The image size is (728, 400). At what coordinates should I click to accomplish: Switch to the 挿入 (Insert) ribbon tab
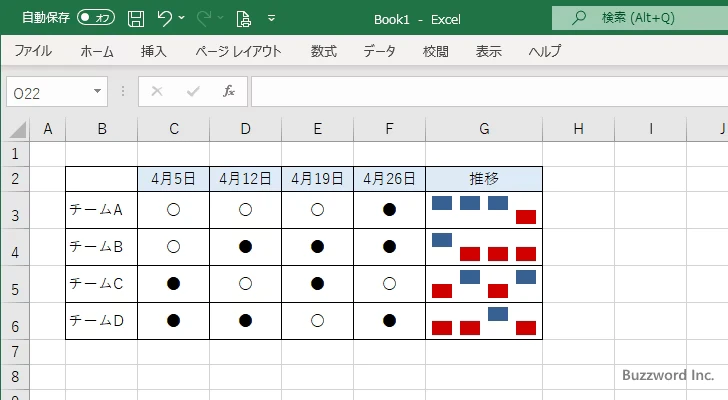(x=153, y=51)
